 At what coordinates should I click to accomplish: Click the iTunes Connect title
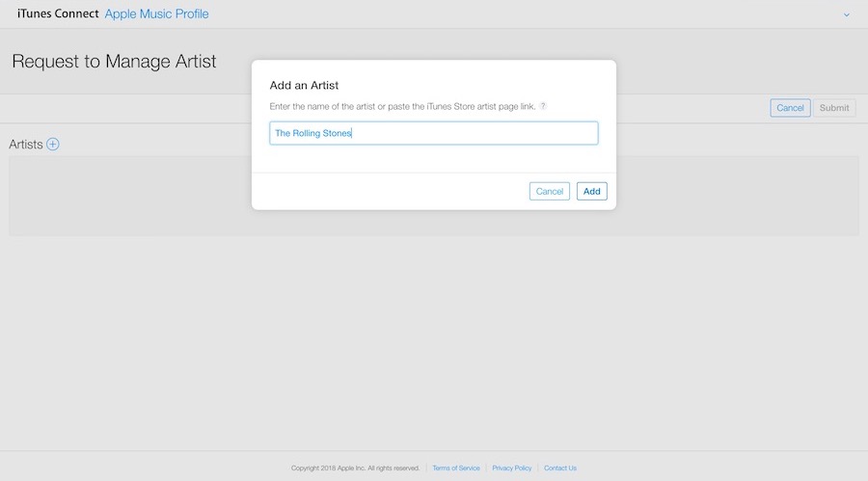pos(58,13)
